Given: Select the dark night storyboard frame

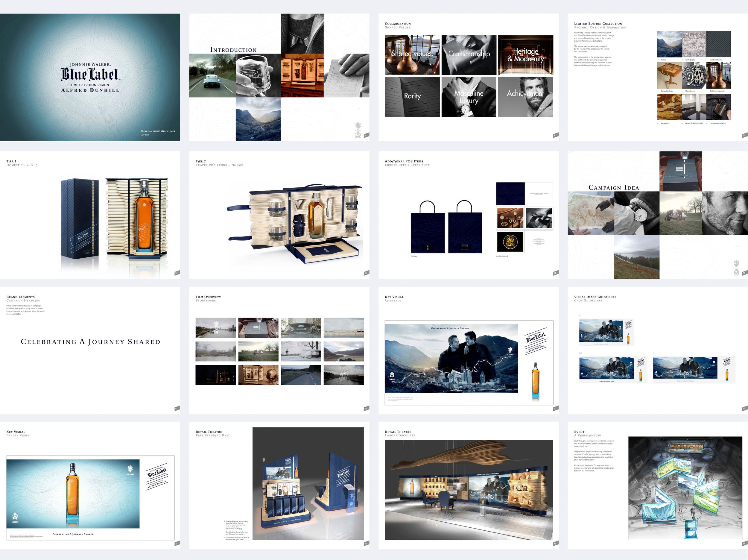Looking at the screenshot, I should click(215, 375).
